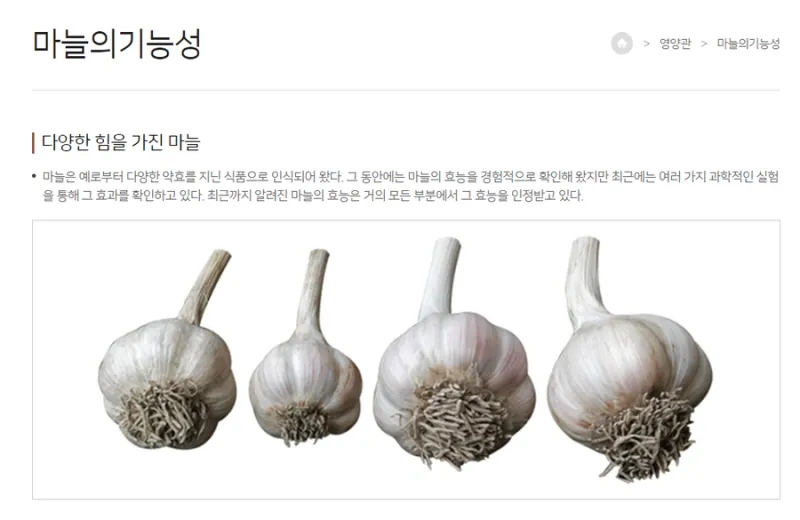The height and width of the screenshot is (520, 800).
Task: Open the 영양관 breadcrumb link
Action: pos(675,44)
